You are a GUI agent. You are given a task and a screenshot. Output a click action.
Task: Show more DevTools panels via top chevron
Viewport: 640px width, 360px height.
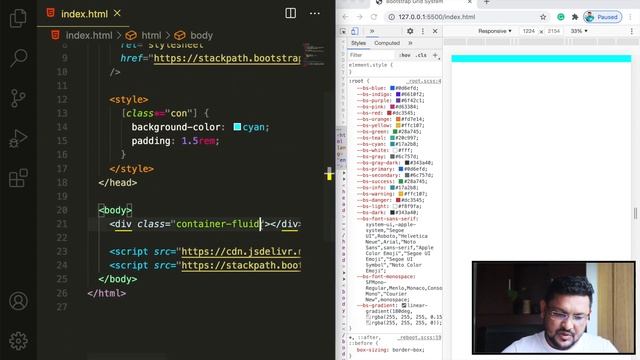click(372, 31)
